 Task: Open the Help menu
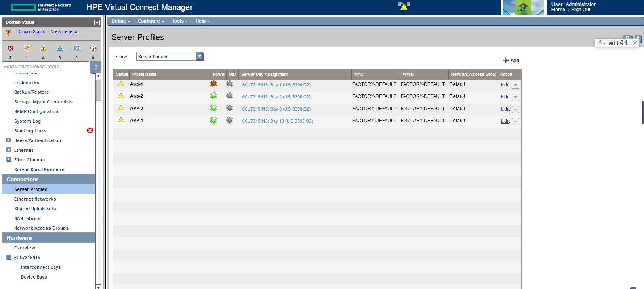pyautogui.click(x=203, y=21)
